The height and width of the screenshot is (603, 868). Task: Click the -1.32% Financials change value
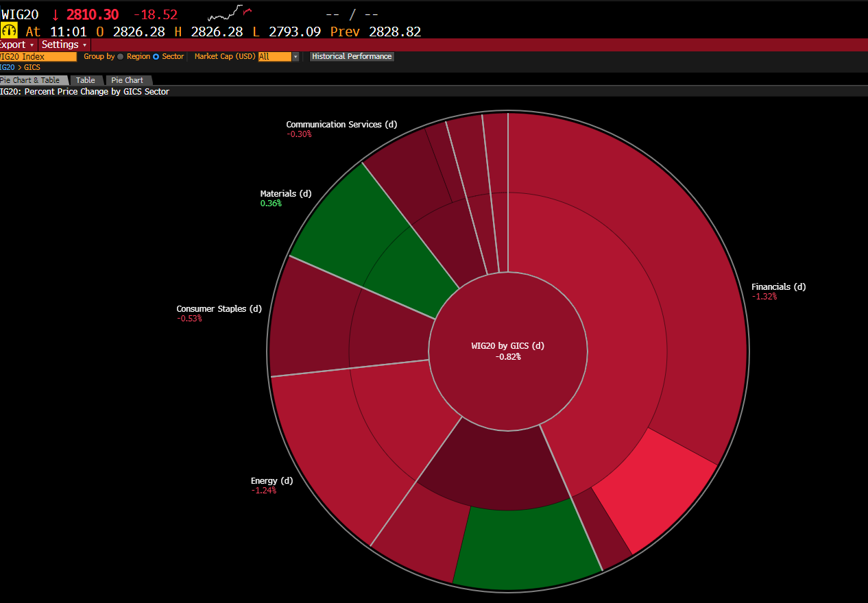pyautogui.click(x=764, y=297)
